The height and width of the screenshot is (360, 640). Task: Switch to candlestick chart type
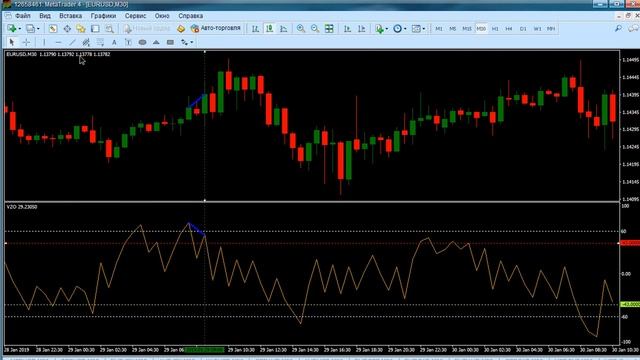[269, 29]
